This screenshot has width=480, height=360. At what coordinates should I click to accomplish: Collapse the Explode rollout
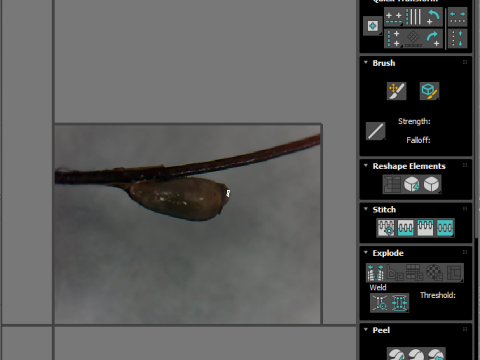pos(366,252)
